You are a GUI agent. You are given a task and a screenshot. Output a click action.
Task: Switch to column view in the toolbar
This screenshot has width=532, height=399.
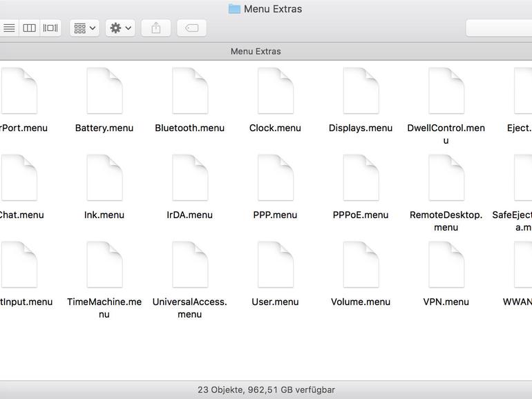point(29,28)
